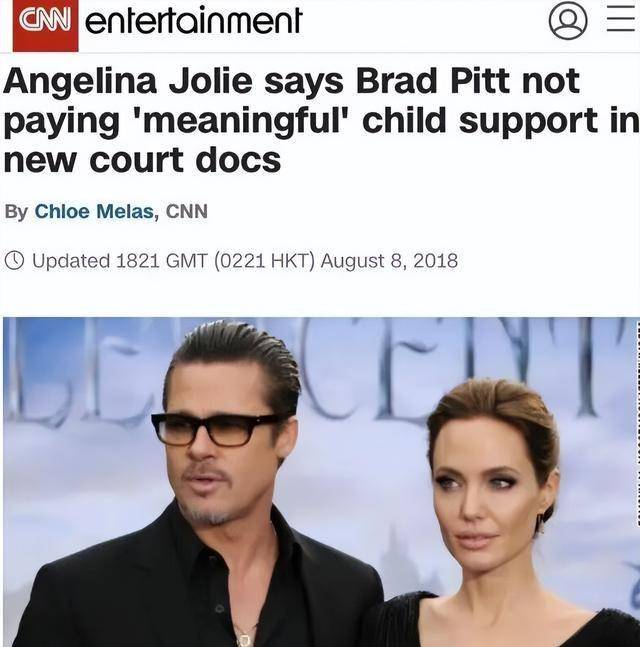Click the CNN text in byline

(187, 211)
